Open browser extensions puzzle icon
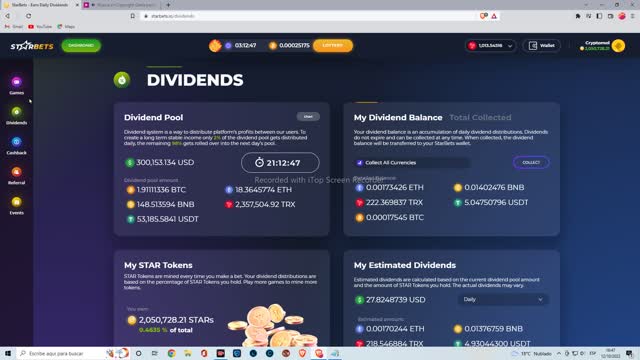 578,16
